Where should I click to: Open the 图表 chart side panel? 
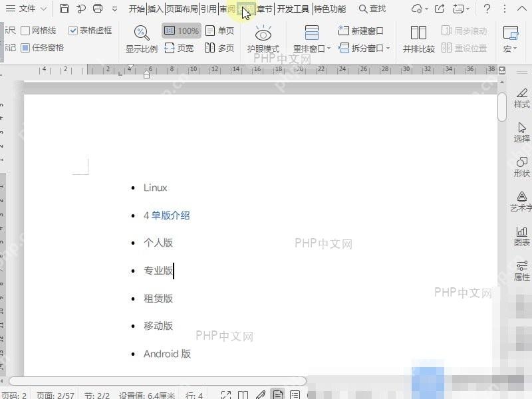[521, 237]
